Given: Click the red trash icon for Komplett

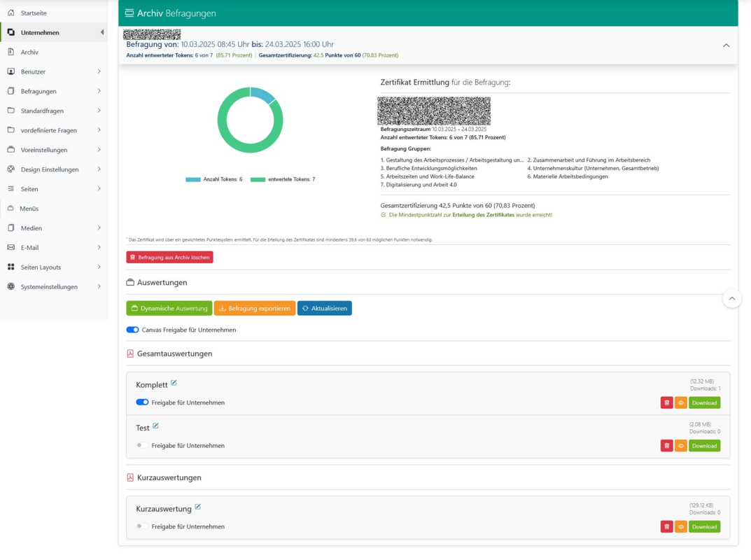Looking at the screenshot, I should coord(667,403).
